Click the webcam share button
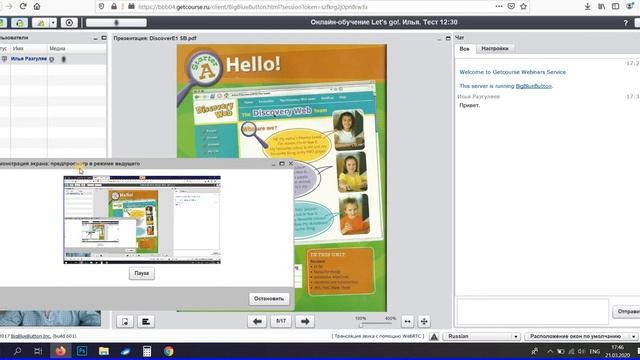This screenshot has height=360, width=640. [x=41, y=23]
